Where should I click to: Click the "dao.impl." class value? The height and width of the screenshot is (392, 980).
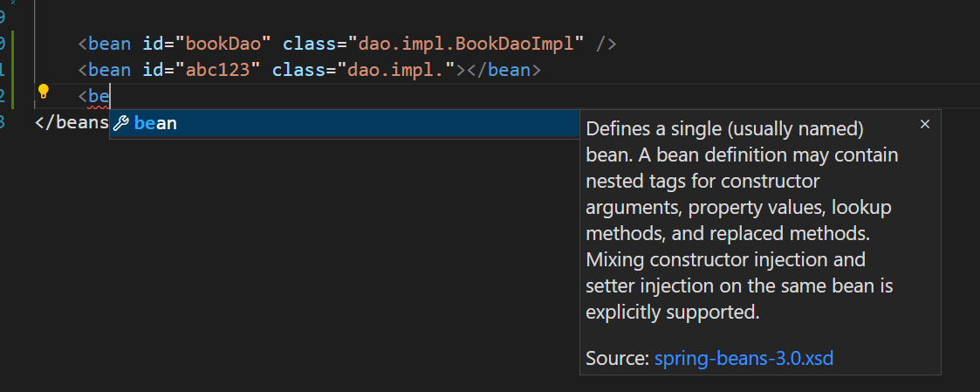(396, 70)
